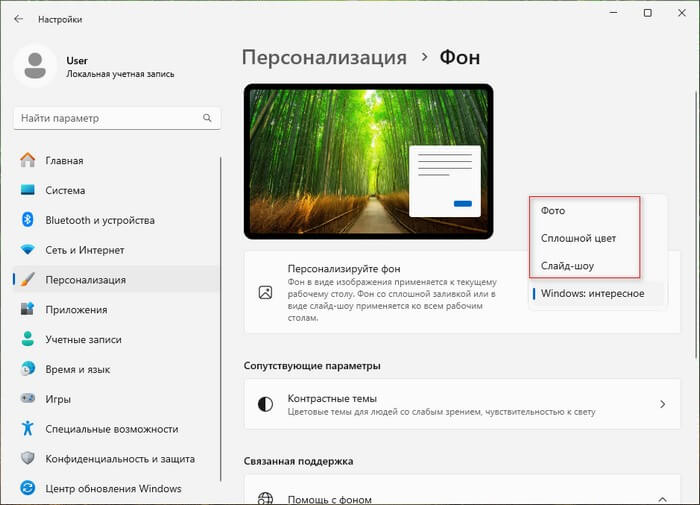Choose Сплошной цвет from dropdown list

578,238
